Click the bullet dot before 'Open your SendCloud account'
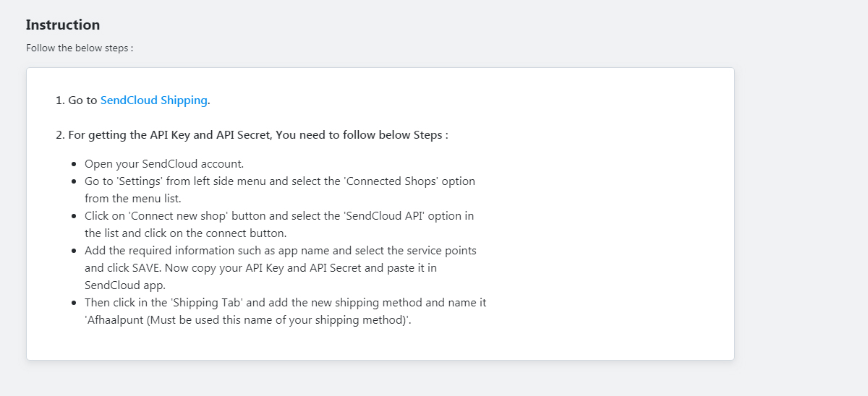 pos(75,164)
